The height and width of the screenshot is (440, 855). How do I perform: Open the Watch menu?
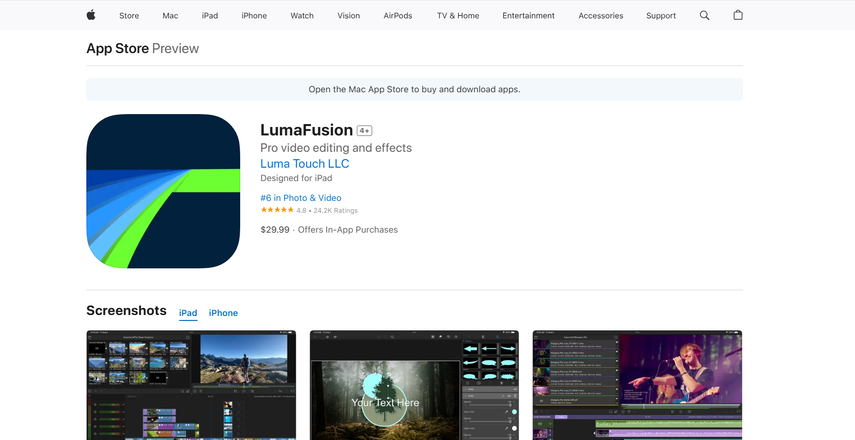pos(302,16)
